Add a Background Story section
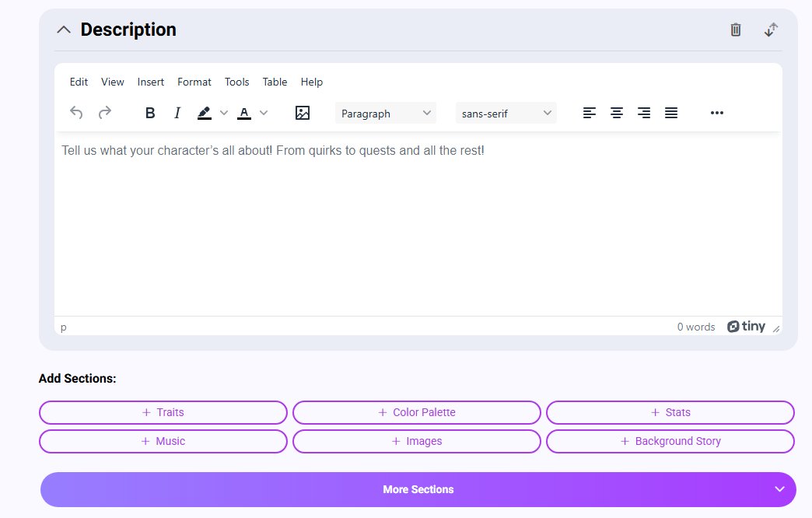 tap(670, 441)
